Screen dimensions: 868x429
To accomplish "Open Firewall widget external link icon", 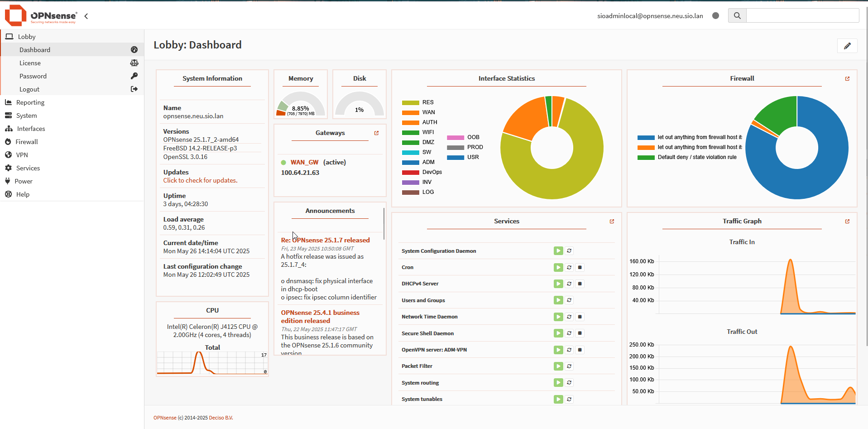I will point(847,79).
